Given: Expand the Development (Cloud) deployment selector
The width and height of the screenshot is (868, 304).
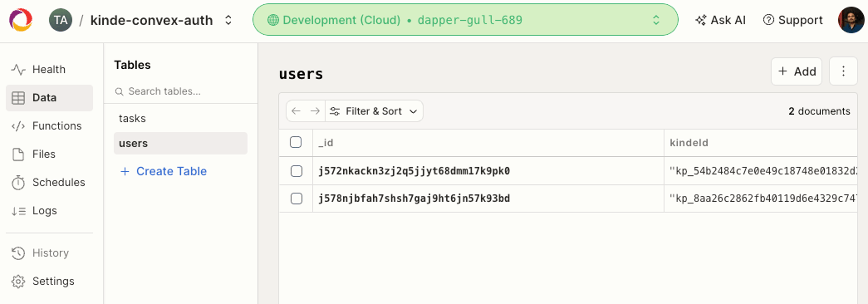Looking at the screenshot, I should (x=465, y=20).
